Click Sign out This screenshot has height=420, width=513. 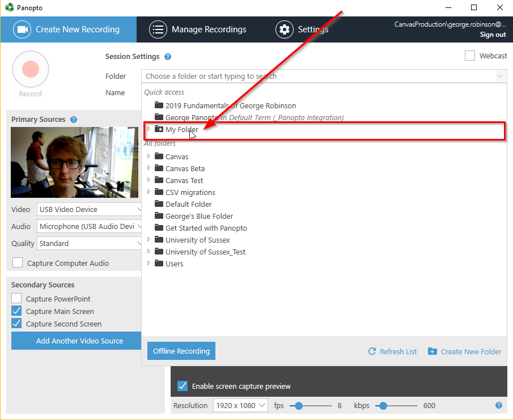click(x=493, y=35)
